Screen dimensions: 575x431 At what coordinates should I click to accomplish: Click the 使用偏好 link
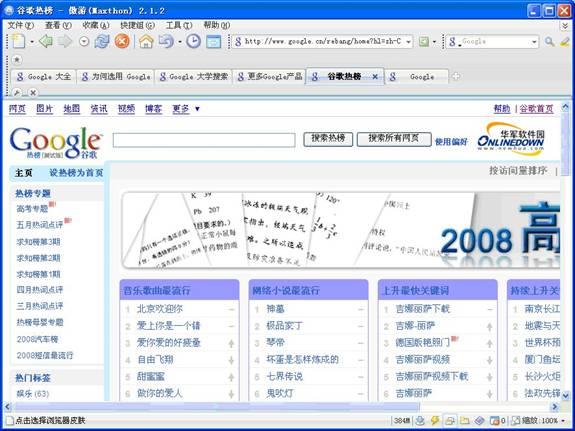click(451, 141)
